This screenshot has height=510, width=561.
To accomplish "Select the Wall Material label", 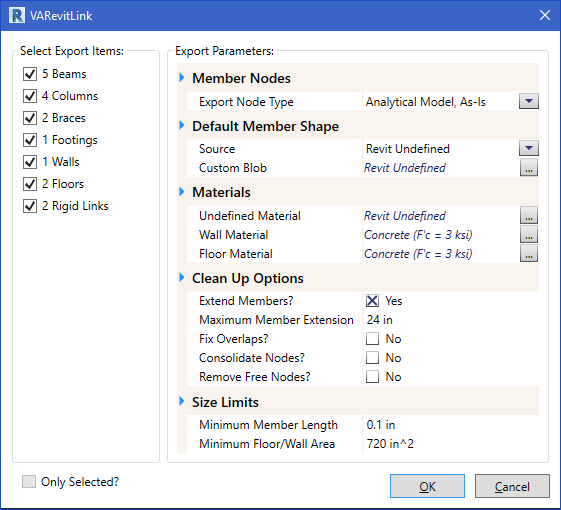I will pyautogui.click(x=234, y=235).
